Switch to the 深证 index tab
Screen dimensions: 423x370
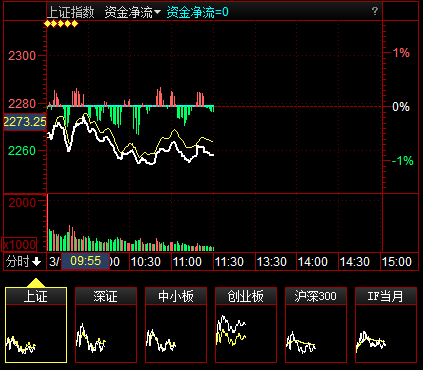(106, 296)
